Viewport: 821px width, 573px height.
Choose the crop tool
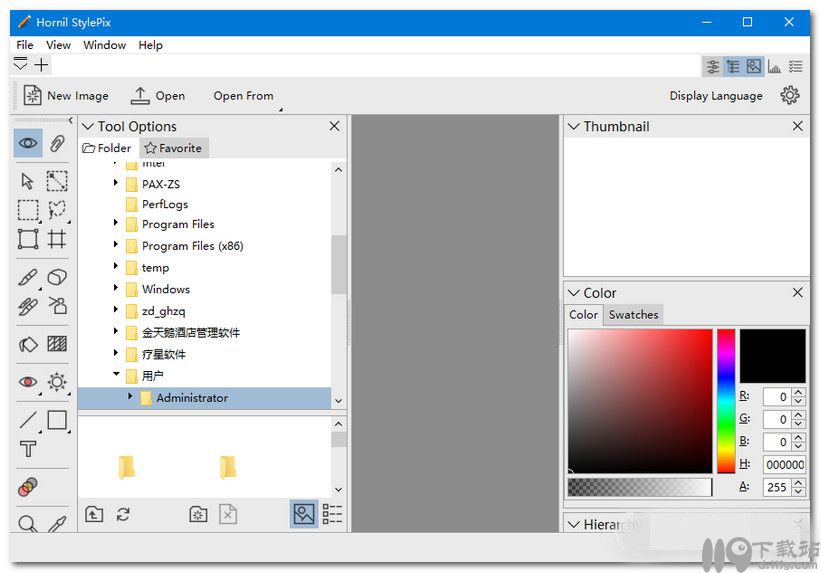point(57,239)
